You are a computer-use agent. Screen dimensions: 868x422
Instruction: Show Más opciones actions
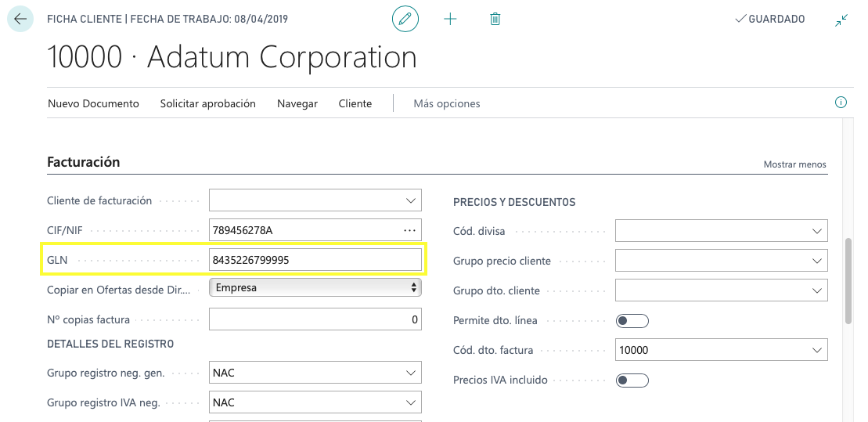click(x=447, y=103)
